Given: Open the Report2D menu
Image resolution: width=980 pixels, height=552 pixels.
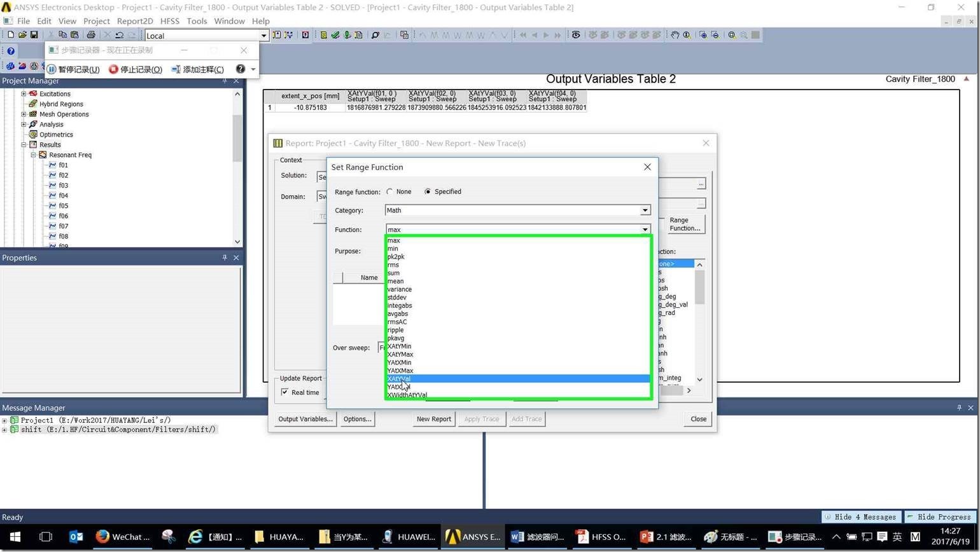Looking at the screenshot, I should 135,21.
